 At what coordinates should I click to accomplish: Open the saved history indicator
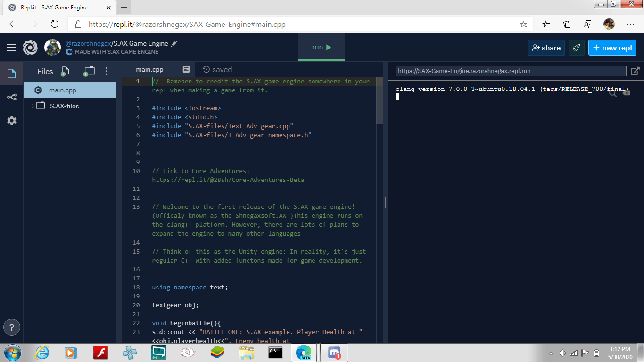click(217, 69)
